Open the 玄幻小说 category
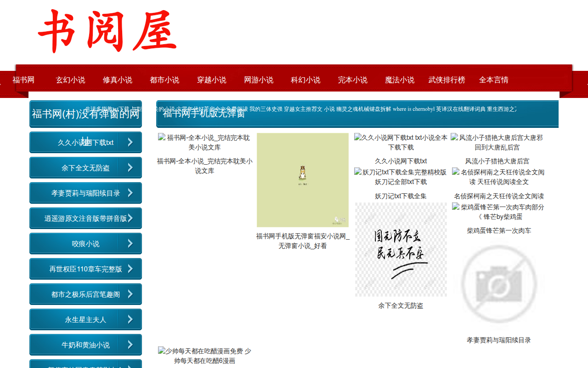This screenshot has height=368, width=588. 71,80
